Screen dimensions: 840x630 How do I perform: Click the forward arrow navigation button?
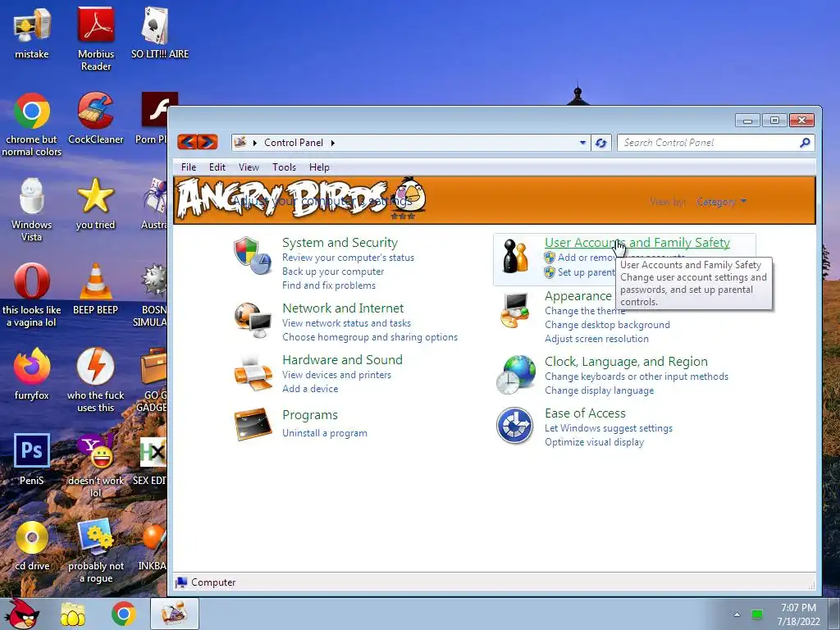pyautogui.click(x=208, y=142)
